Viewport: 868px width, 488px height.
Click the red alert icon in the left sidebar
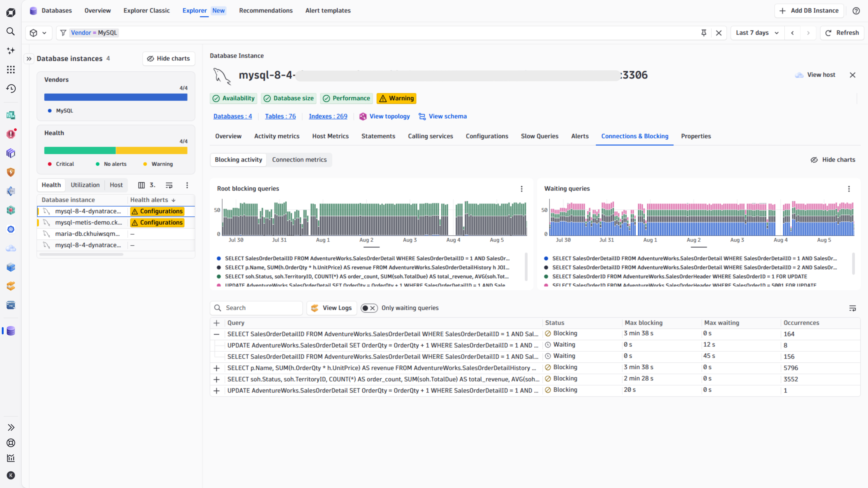click(x=11, y=134)
